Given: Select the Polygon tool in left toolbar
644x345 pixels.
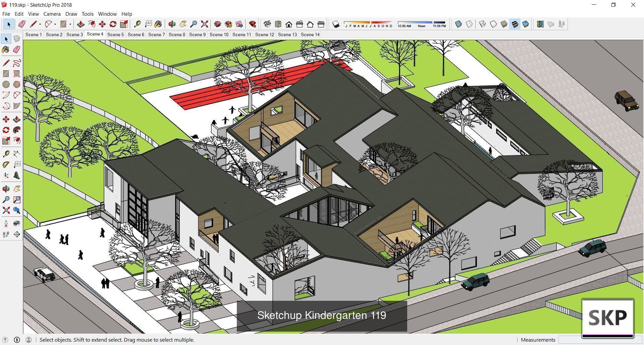Looking at the screenshot, I should pyautogui.click(x=16, y=84).
